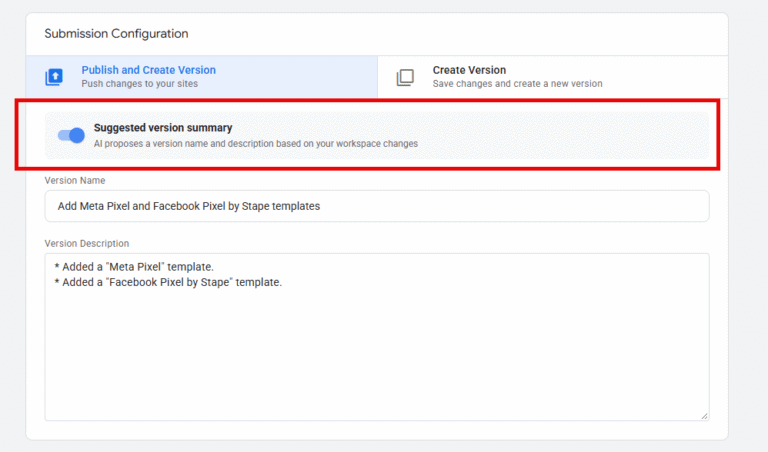Click the Create Version copy icon
The width and height of the screenshot is (768, 452).
[405, 77]
